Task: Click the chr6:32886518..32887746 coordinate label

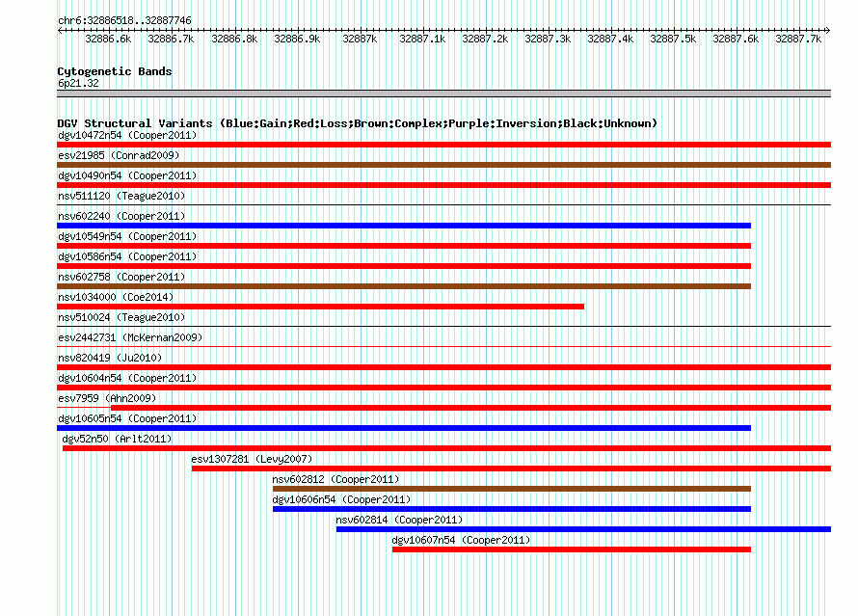Action: [x=124, y=20]
